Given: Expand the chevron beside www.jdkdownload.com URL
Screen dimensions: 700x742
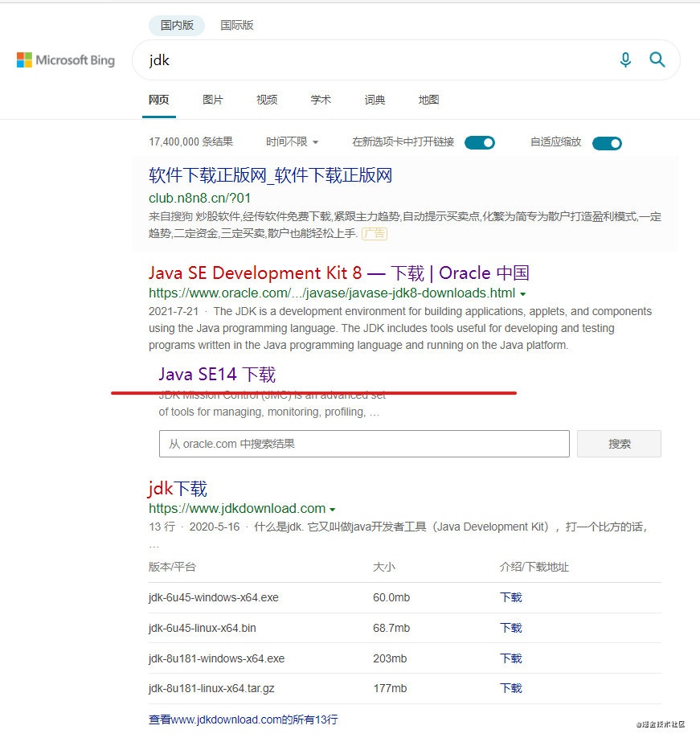Looking at the screenshot, I should coord(331,508).
